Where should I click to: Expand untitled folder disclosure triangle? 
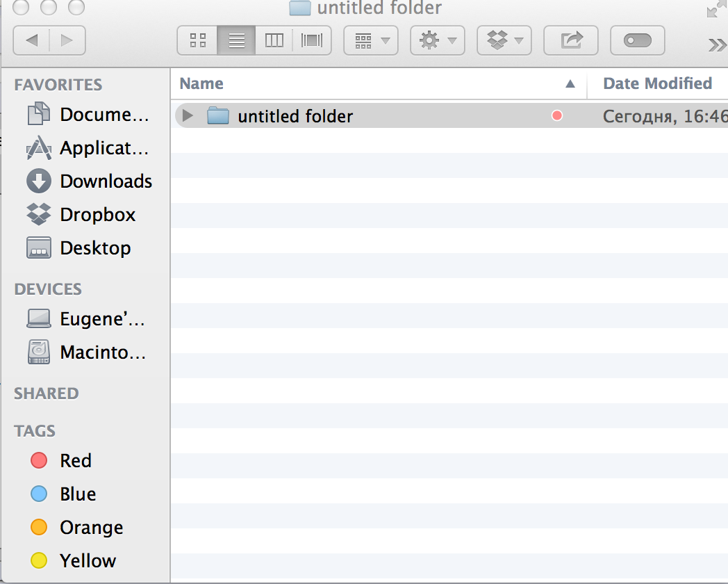pos(188,115)
